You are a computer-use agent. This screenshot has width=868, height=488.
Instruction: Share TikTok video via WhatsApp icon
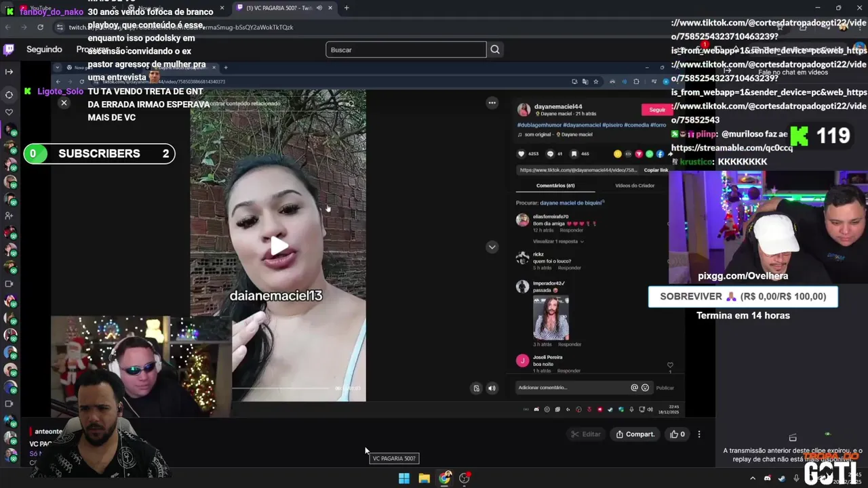pos(649,154)
